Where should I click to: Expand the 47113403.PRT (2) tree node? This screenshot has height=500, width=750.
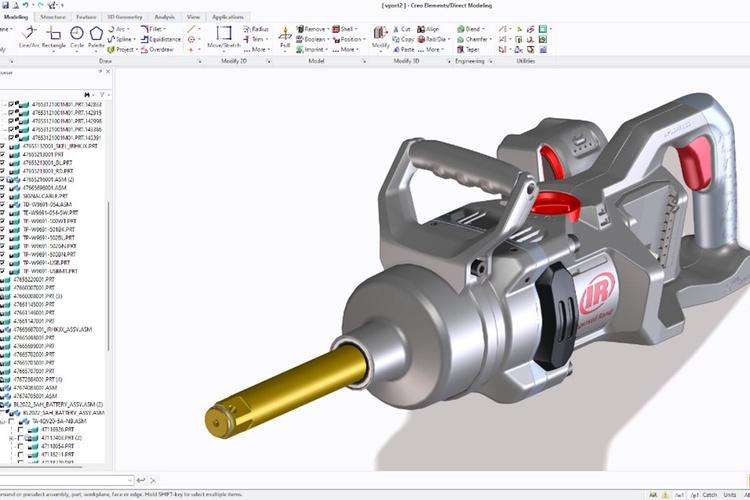point(11,438)
